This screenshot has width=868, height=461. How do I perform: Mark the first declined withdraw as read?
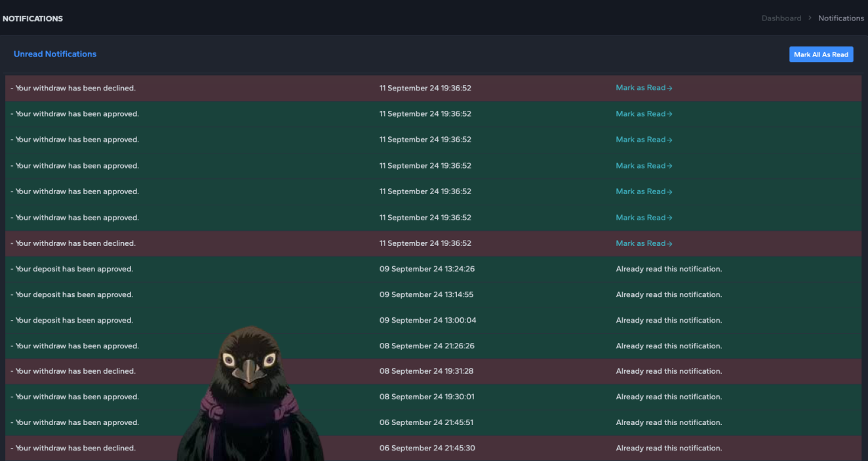tap(644, 88)
